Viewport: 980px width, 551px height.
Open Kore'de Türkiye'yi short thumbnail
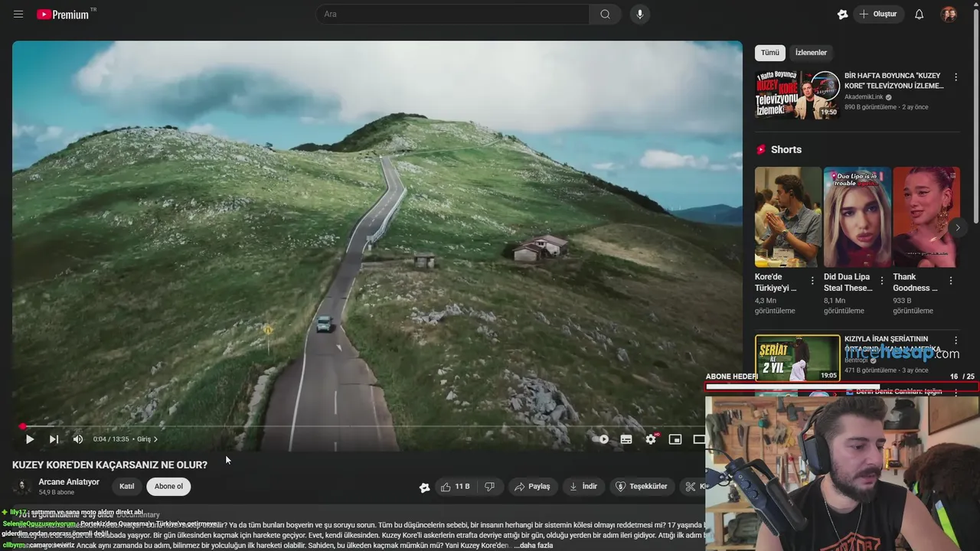788,217
